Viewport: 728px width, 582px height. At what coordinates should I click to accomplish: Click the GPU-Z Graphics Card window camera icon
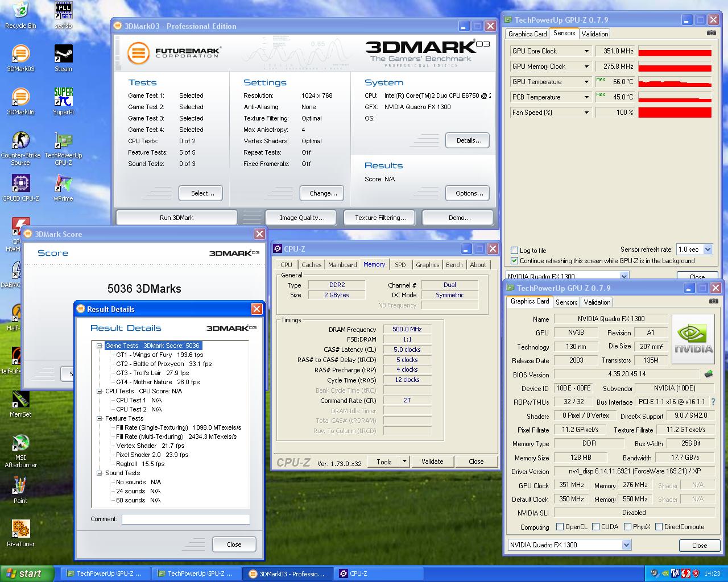tap(713, 301)
